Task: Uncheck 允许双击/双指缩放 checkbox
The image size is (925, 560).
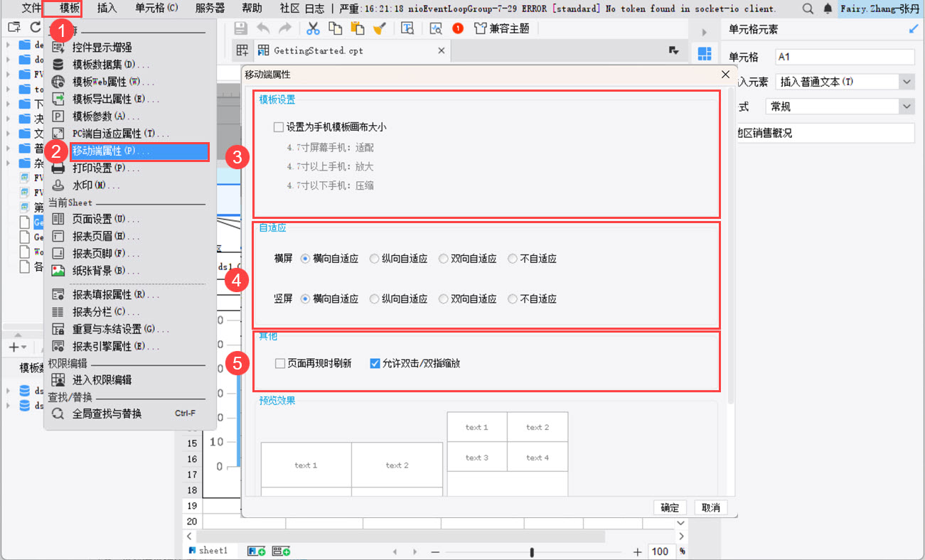Action: point(375,363)
